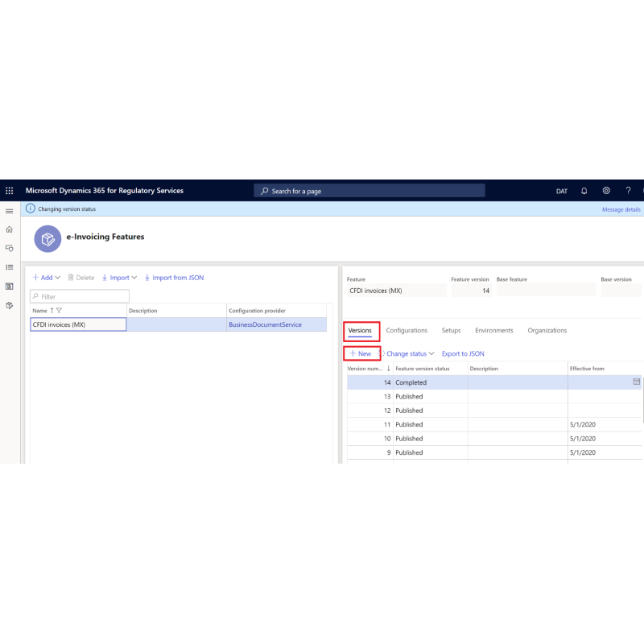This screenshot has width=644, height=644.
Task: Click the DAT company indicator
Action: [x=561, y=192]
